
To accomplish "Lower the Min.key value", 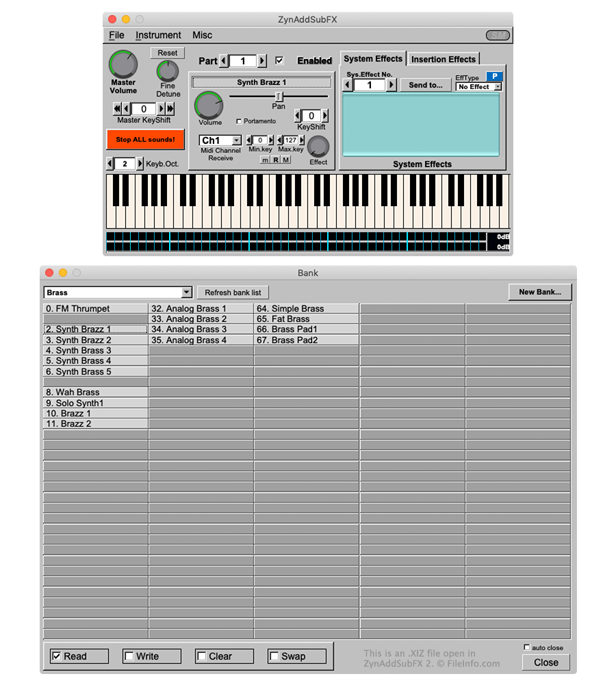I will point(249,140).
